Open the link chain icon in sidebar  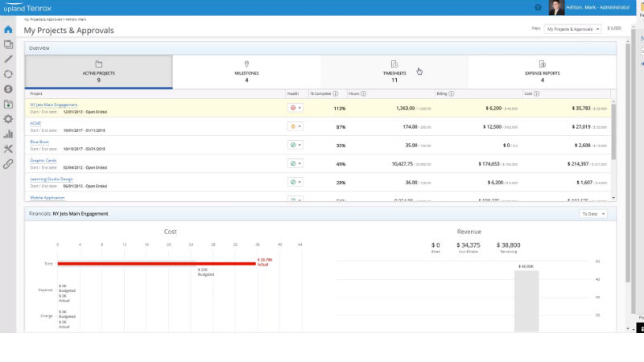click(8, 164)
